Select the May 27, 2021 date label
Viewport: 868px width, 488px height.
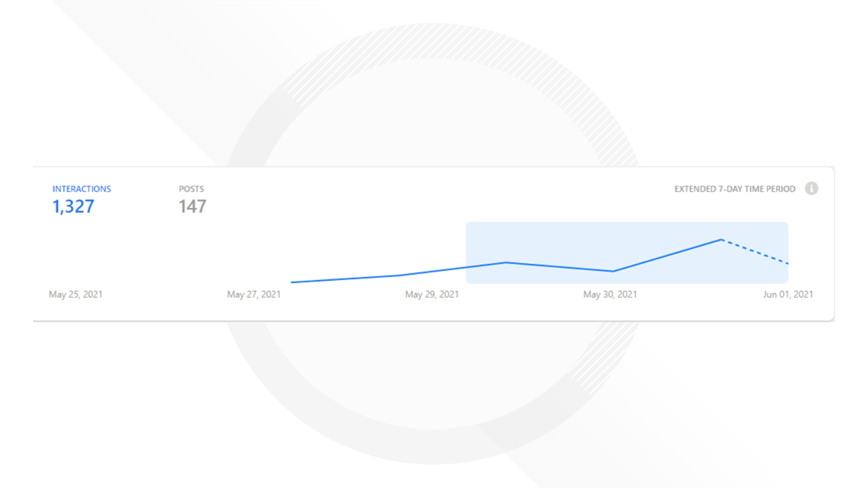coord(254,295)
